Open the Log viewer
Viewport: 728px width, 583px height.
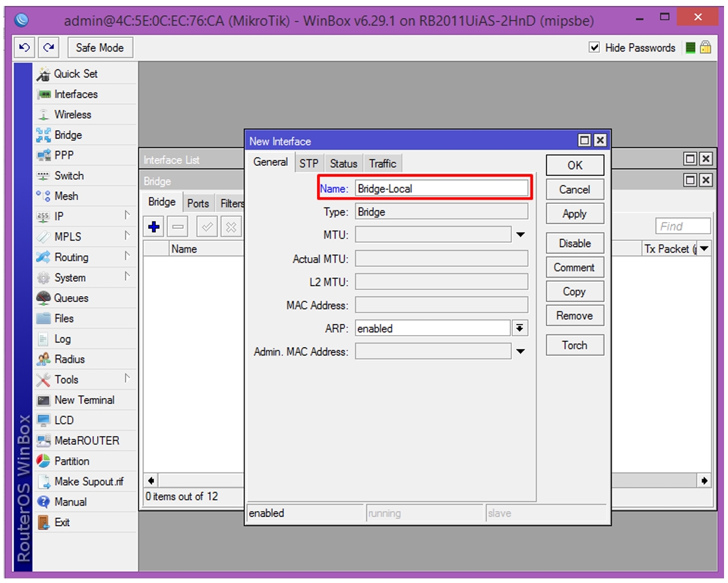86,339
